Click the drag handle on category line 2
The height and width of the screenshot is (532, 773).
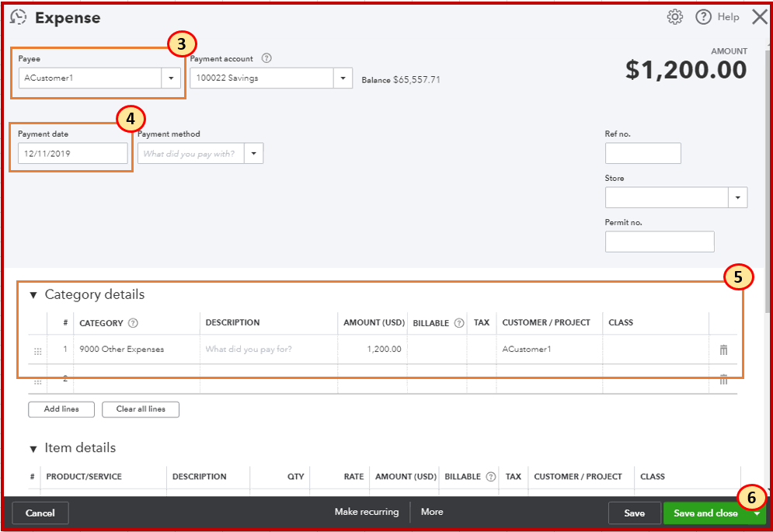37,381
